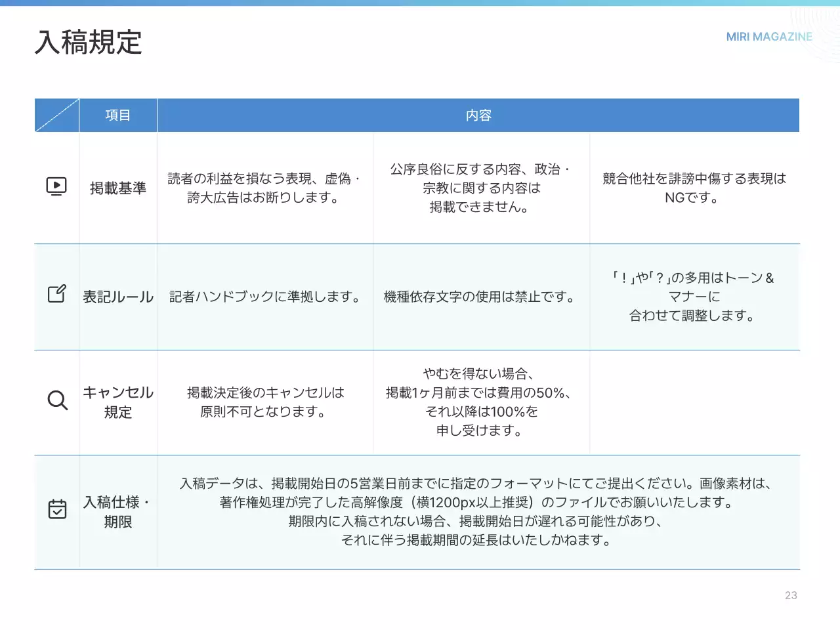This screenshot has height=630, width=840.
Task: Expand the 内容 column header
Action: pyautogui.click(x=478, y=115)
